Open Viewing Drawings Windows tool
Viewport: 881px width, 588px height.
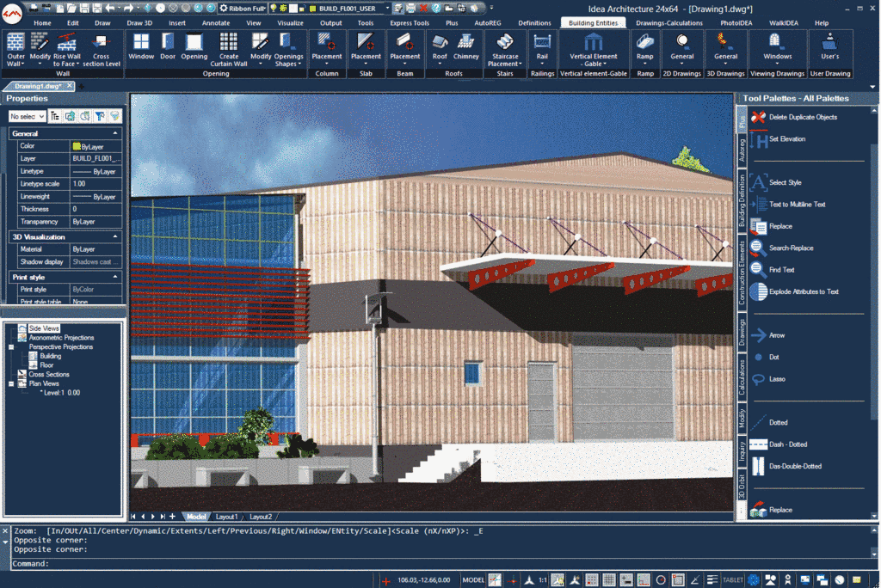click(x=777, y=49)
